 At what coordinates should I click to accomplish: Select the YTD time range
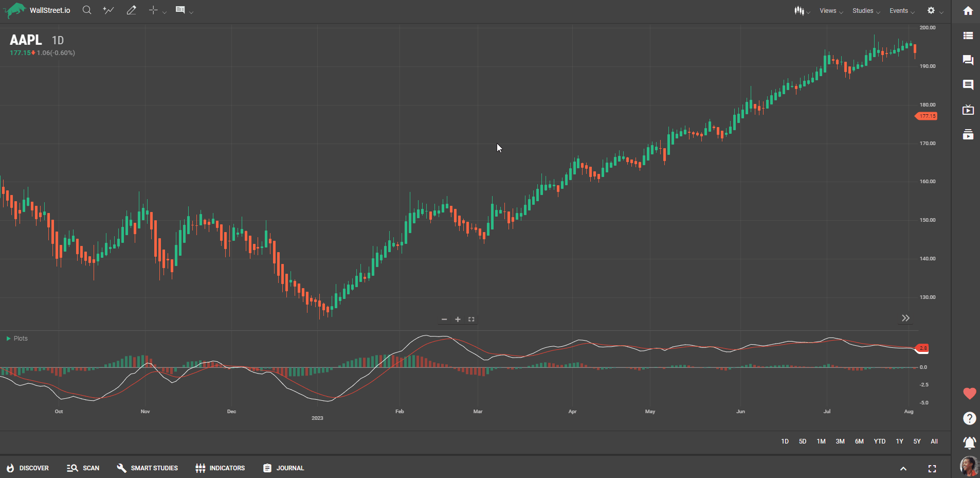pos(880,441)
